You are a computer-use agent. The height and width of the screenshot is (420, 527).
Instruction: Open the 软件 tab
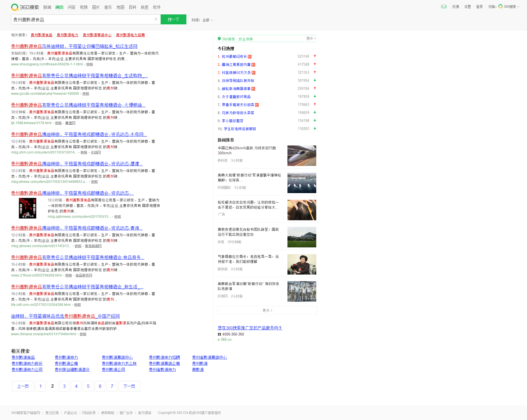coord(157,7)
